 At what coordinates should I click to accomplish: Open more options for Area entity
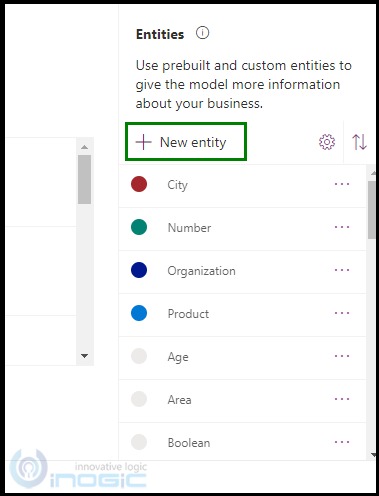tap(342, 399)
